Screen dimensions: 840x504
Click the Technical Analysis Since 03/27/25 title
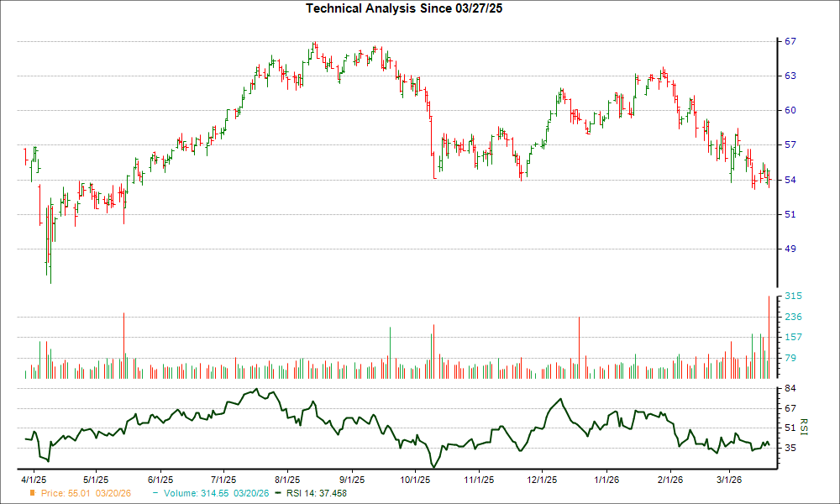pyautogui.click(x=404, y=10)
